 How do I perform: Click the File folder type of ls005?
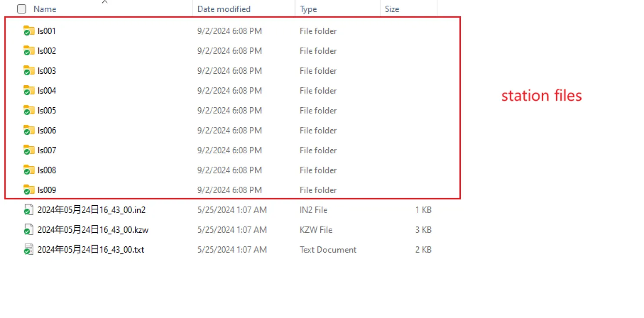pos(318,111)
